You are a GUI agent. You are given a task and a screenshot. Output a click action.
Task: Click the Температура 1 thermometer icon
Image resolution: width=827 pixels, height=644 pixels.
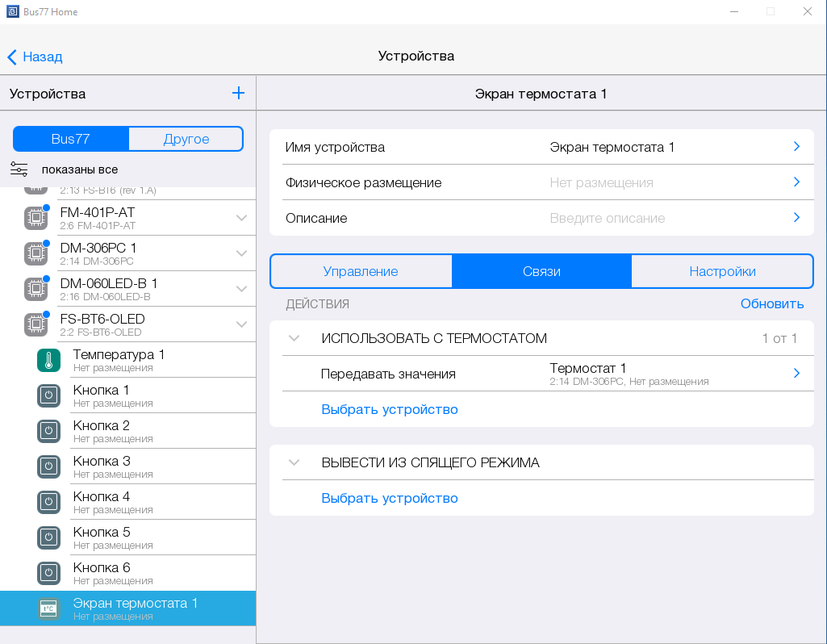(x=48, y=361)
